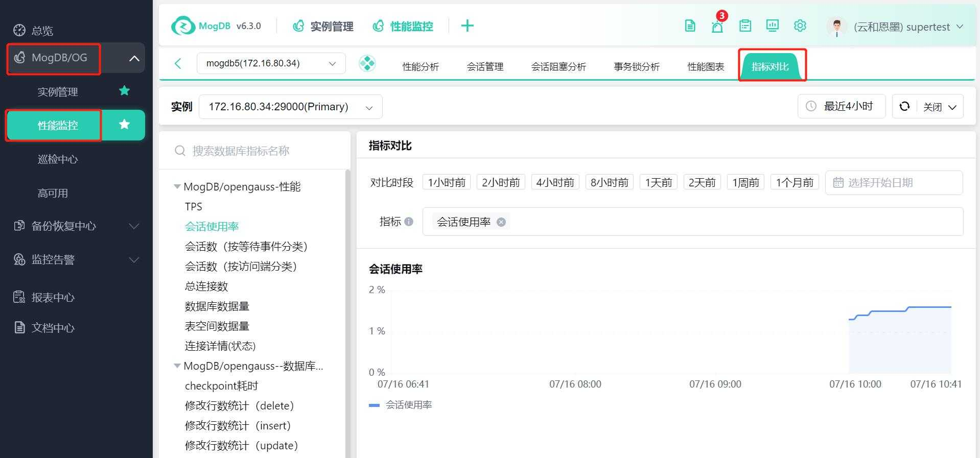Open the 最近4小时 time range picker
The height and width of the screenshot is (458, 980).
tap(841, 106)
